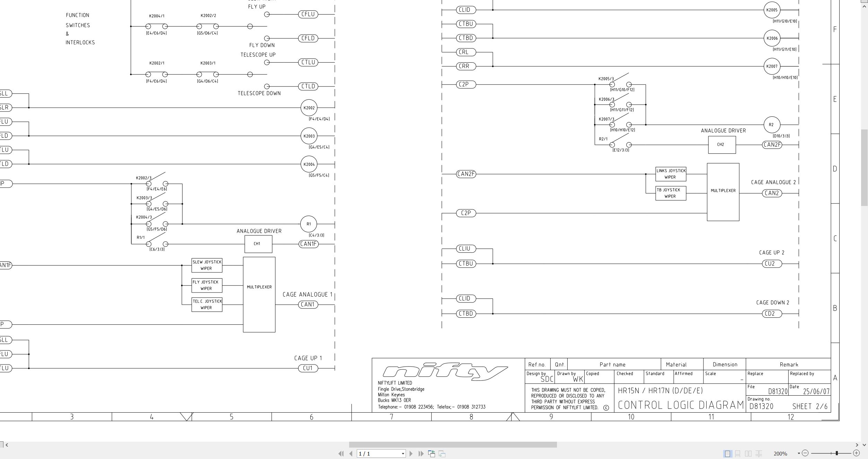The height and width of the screenshot is (459, 868).
Task: Click the CH1 analogue driver box
Action: pos(258,244)
